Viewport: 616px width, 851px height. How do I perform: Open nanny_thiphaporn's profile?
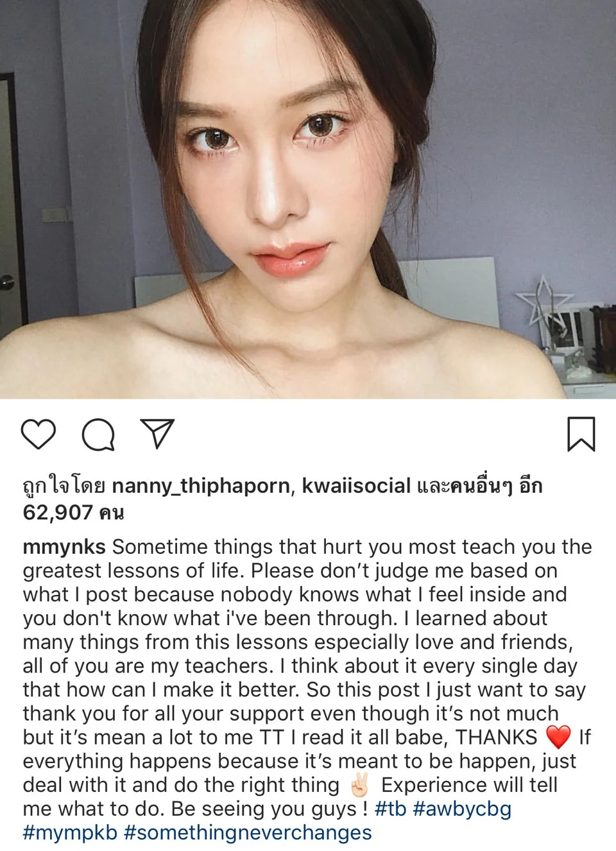(x=201, y=486)
